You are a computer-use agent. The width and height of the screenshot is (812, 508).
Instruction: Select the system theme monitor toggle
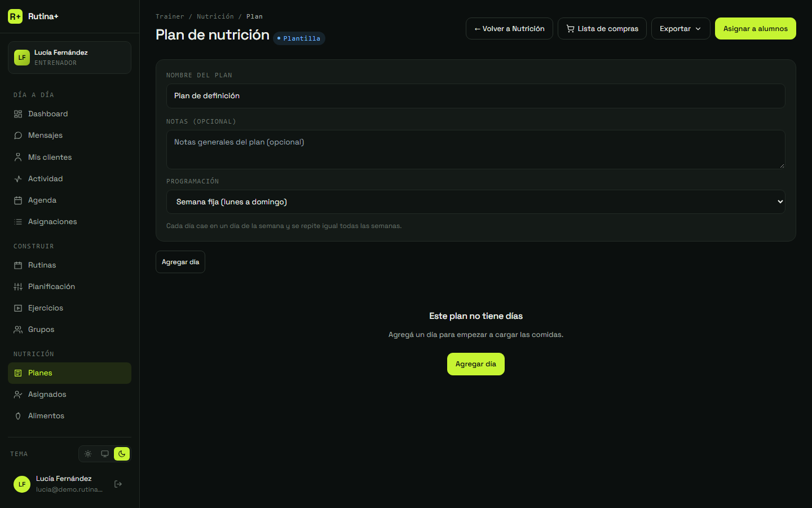click(105, 454)
